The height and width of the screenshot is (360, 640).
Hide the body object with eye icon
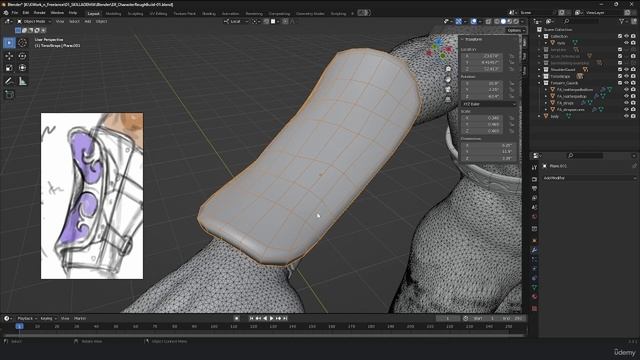point(627,116)
